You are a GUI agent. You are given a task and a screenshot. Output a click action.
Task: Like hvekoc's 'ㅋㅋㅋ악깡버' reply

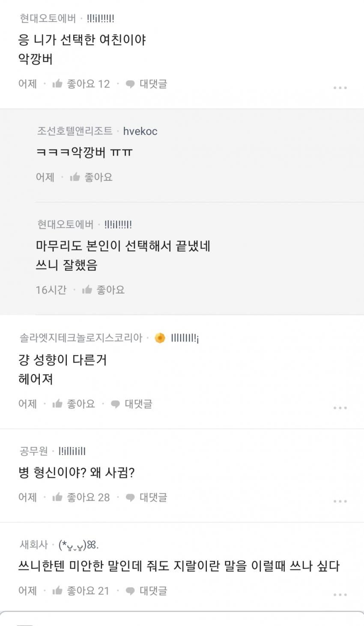(x=91, y=177)
